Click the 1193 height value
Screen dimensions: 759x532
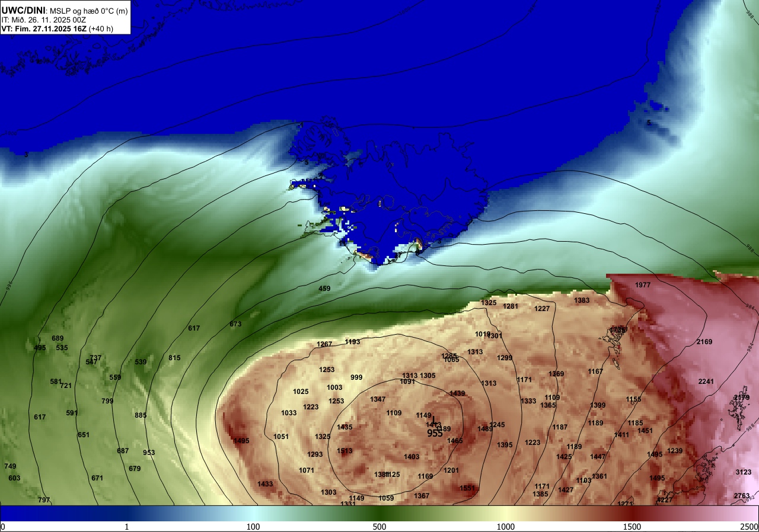click(352, 342)
